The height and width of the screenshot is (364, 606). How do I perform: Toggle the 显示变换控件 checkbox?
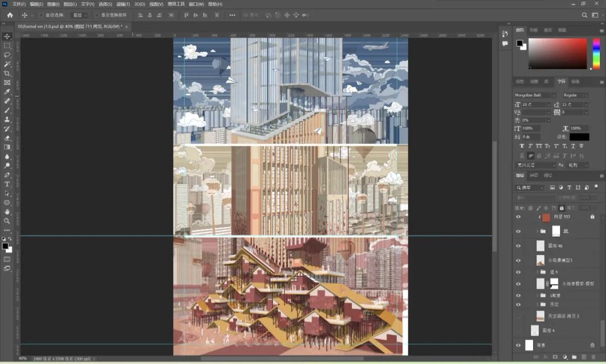(97, 15)
